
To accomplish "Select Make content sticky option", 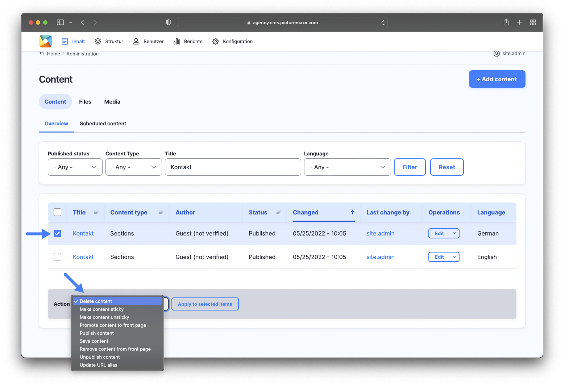I will [117, 309].
